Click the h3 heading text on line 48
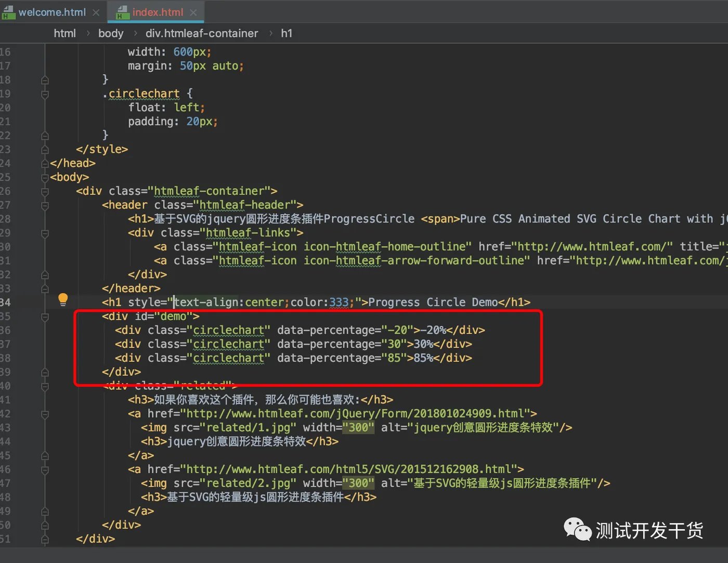Viewport: 728px width, 563px height. tap(255, 497)
